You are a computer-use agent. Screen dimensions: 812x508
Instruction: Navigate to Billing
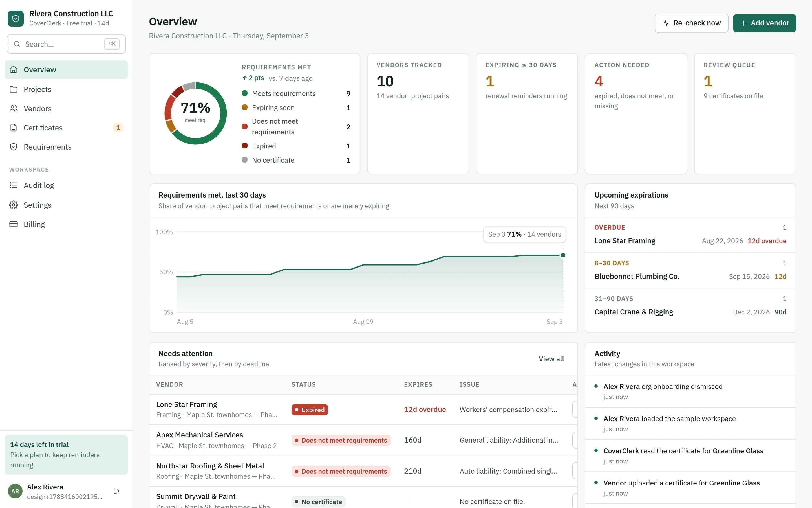coord(66,224)
